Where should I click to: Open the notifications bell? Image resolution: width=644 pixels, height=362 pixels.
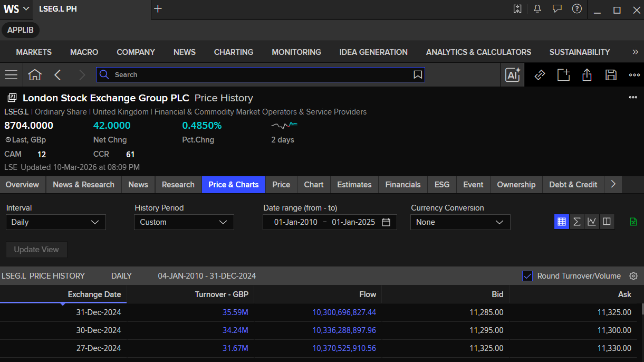click(537, 9)
